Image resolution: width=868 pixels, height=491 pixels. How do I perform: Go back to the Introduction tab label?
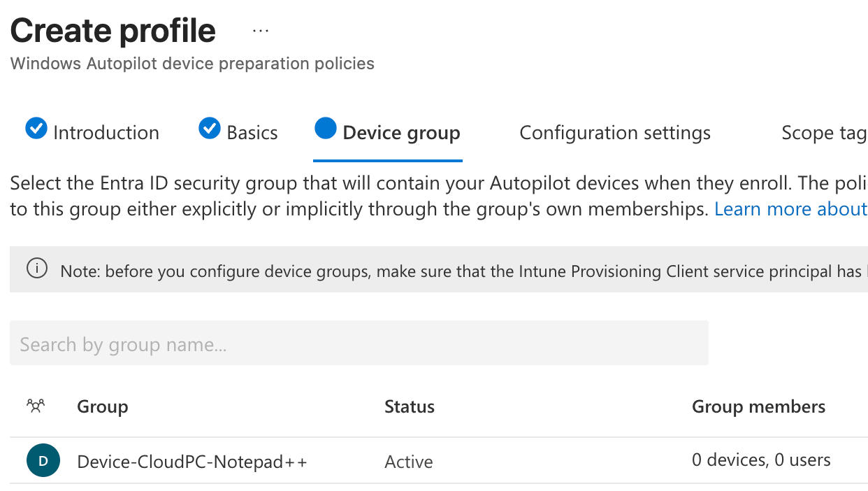(106, 133)
